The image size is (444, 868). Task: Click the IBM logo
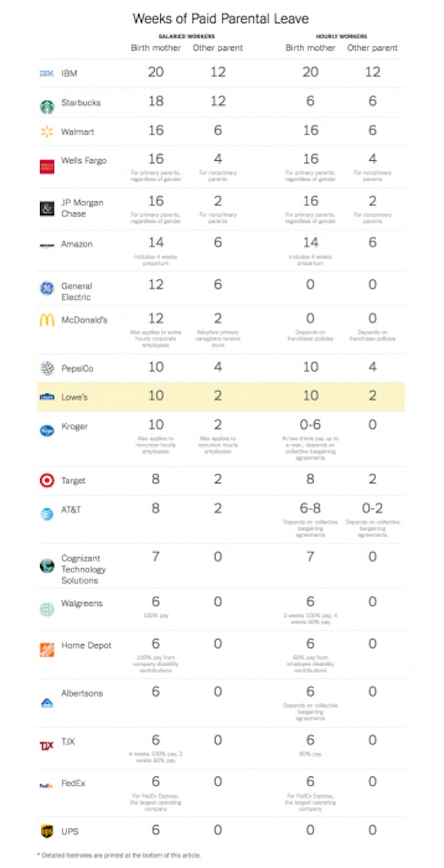[x=46, y=72]
